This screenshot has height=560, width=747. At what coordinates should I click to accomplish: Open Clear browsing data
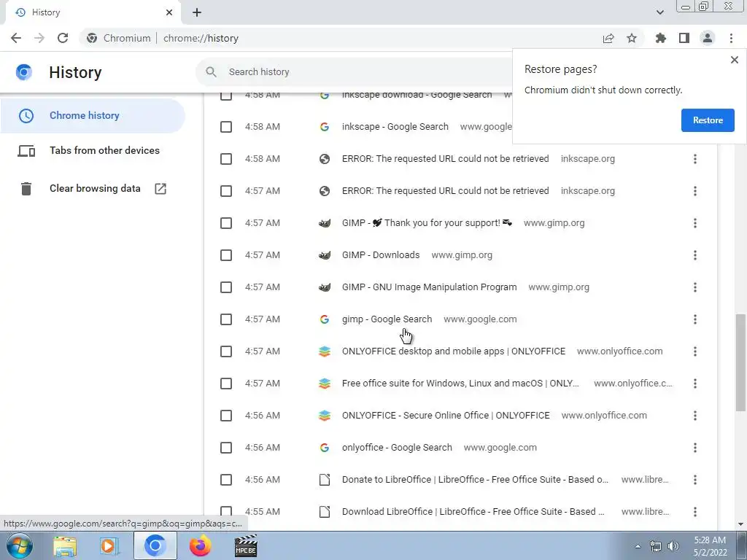tap(94, 189)
